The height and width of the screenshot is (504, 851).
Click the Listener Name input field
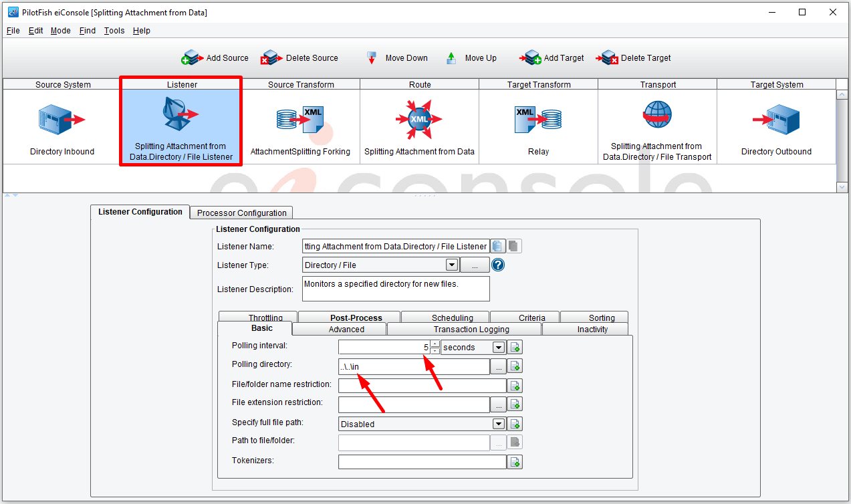coord(396,246)
